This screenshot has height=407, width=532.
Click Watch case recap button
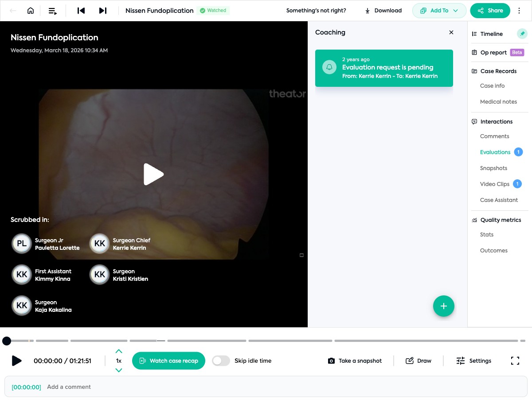click(x=168, y=360)
